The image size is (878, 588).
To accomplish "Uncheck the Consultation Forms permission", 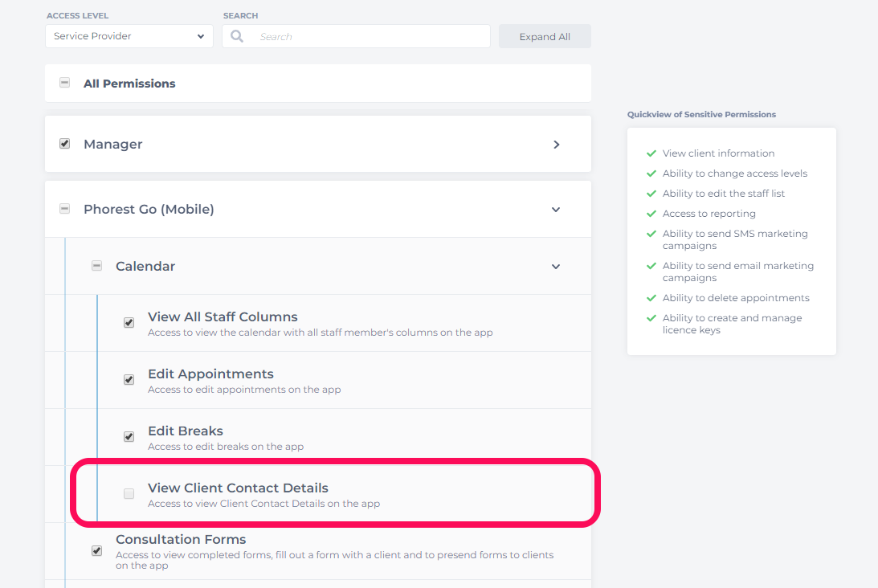I will [x=97, y=550].
